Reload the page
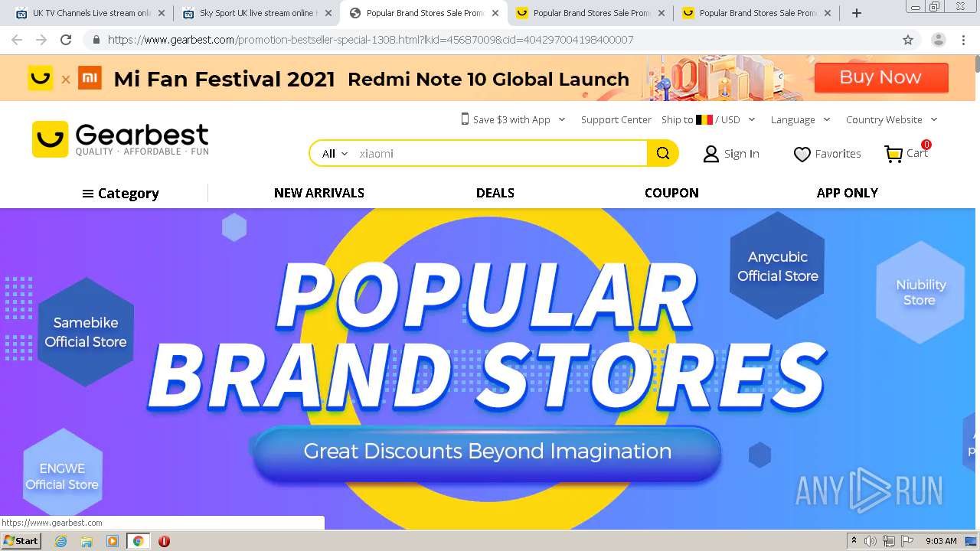Viewport: 980px width, 551px height. 66,40
